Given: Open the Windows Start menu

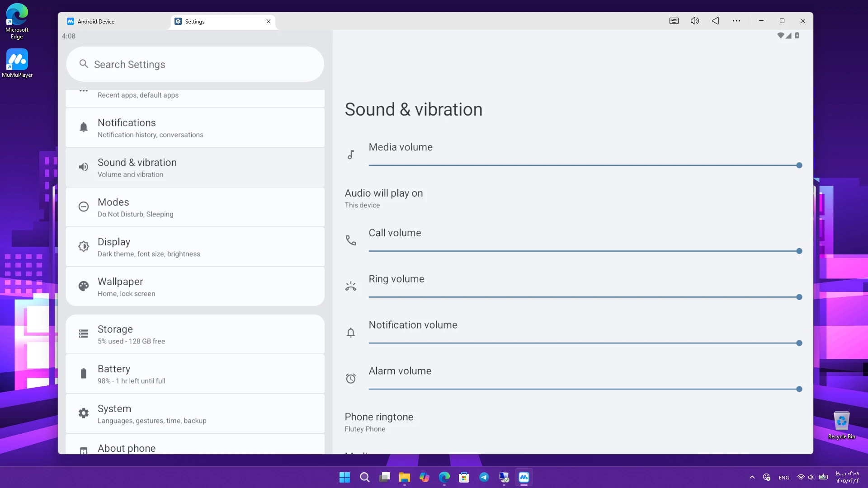Looking at the screenshot, I should coord(344,477).
